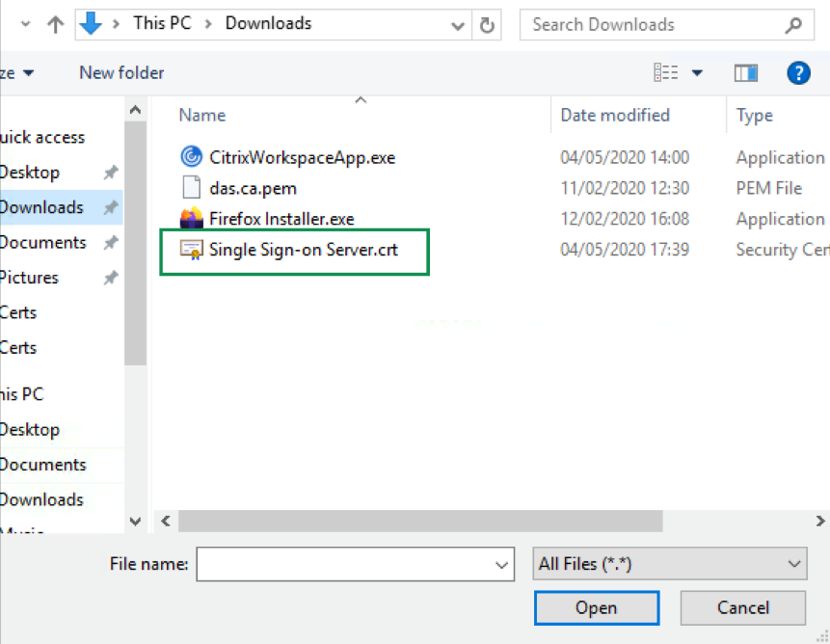The height and width of the screenshot is (644, 830).
Task: Click the Cancel button
Action: (x=743, y=608)
